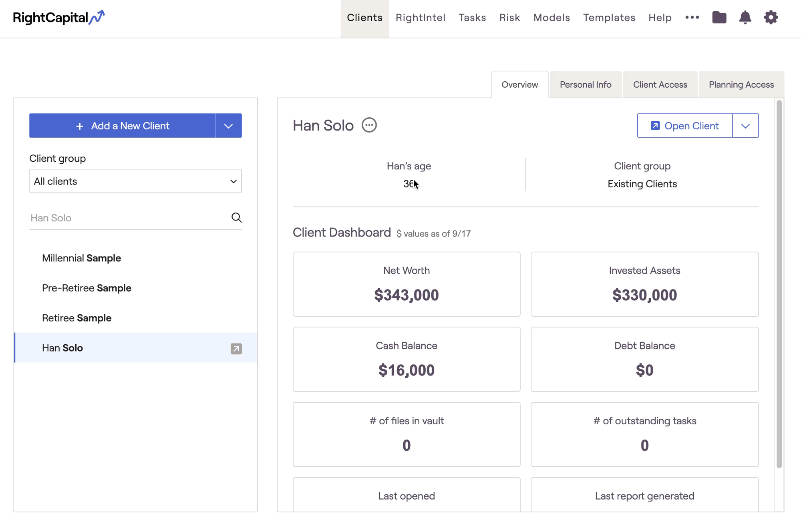Click the Debt Balance card
Viewport: 801px width, 532px height.
(x=644, y=359)
